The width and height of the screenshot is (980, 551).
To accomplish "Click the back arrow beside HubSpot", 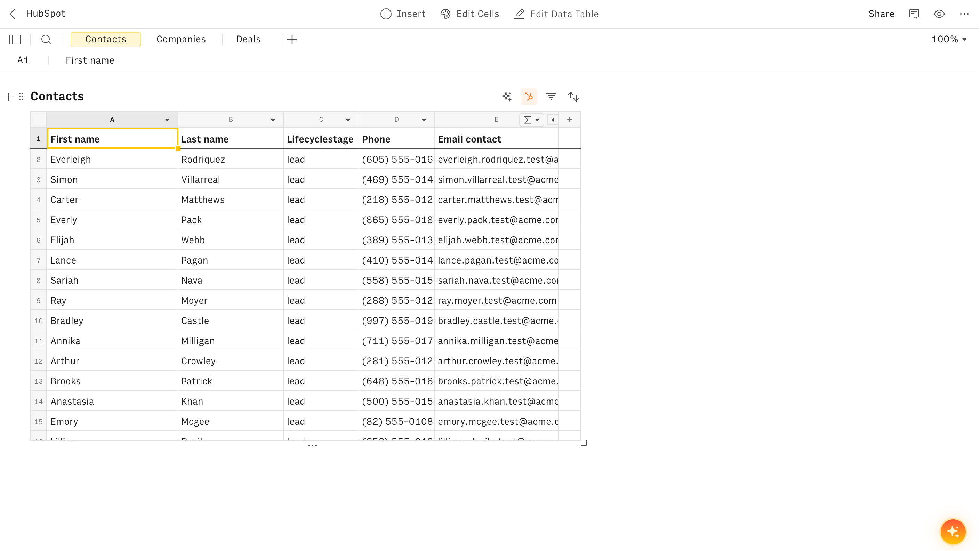I will 12,14.
